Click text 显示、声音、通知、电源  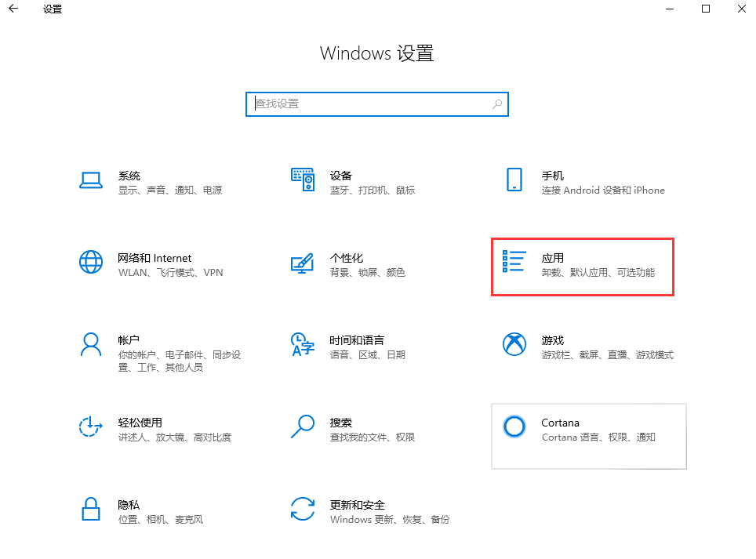click(x=170, y=191)
